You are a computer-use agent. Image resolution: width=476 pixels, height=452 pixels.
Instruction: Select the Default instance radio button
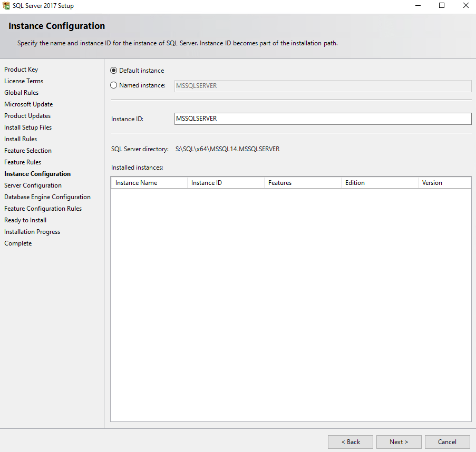click(x=114, y=71)
